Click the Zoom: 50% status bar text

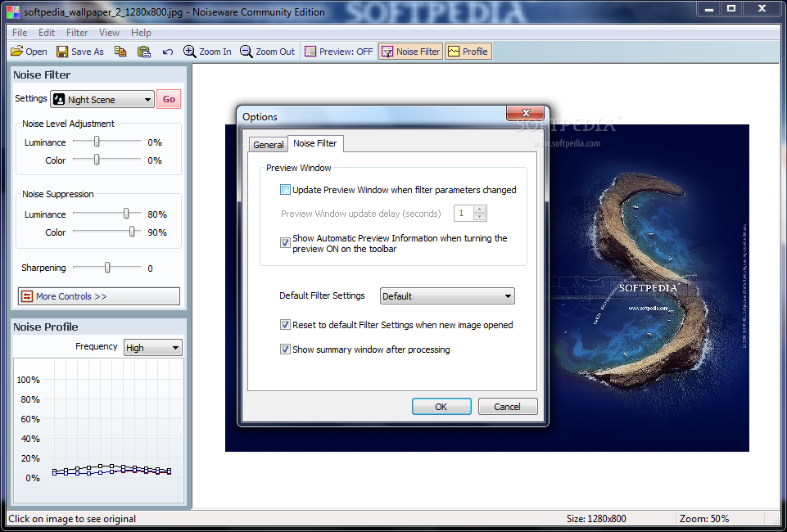pyautogui.click(x=704, y=519)
